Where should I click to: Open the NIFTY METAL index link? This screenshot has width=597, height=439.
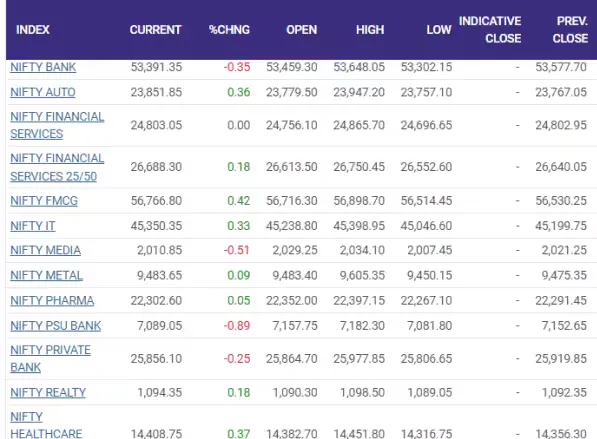click(46, 275)
